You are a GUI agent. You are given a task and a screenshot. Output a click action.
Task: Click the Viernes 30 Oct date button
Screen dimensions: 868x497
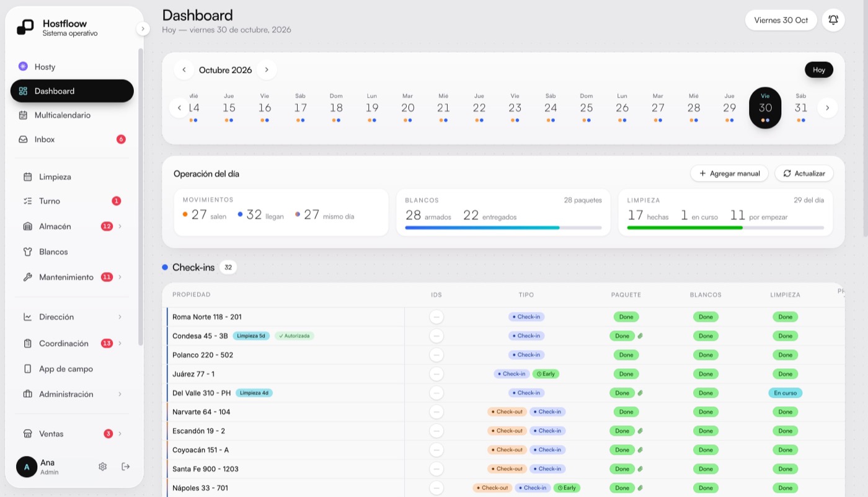(x=781, y=20)
